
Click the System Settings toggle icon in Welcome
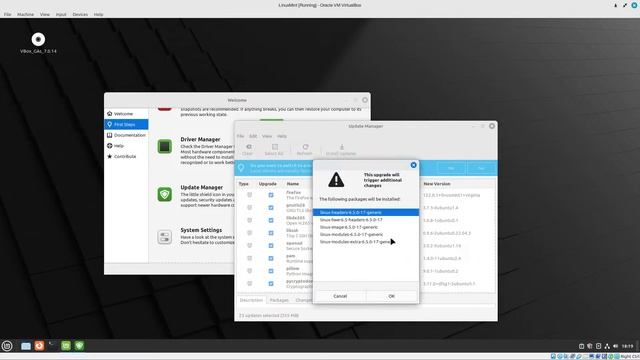click(x=164, y=237)
